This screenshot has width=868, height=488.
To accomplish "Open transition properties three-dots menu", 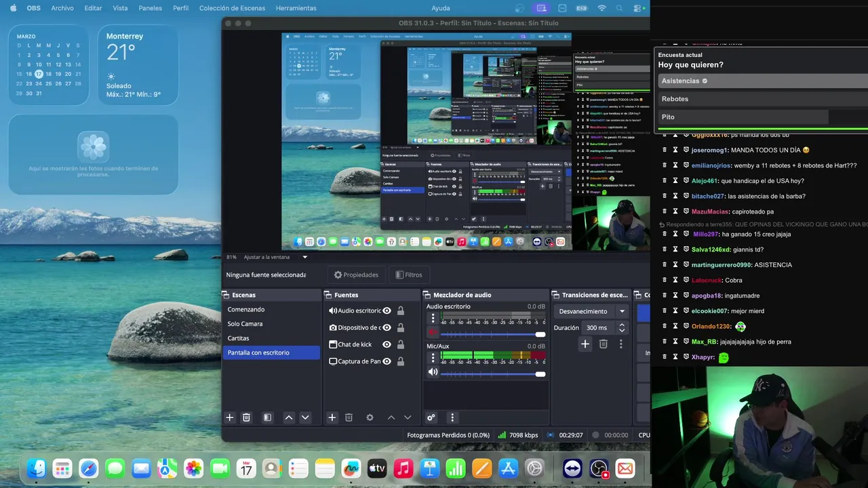I will tap(620, 344).
